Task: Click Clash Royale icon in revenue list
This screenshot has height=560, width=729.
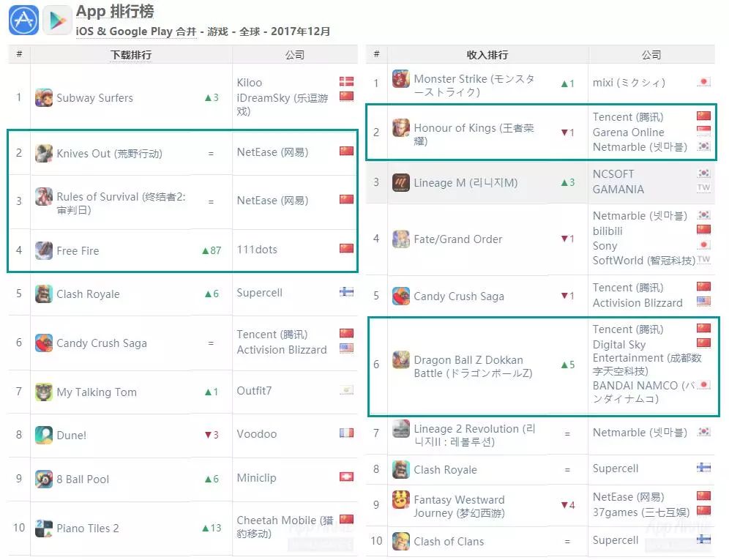Action: (x=401, y=470)
